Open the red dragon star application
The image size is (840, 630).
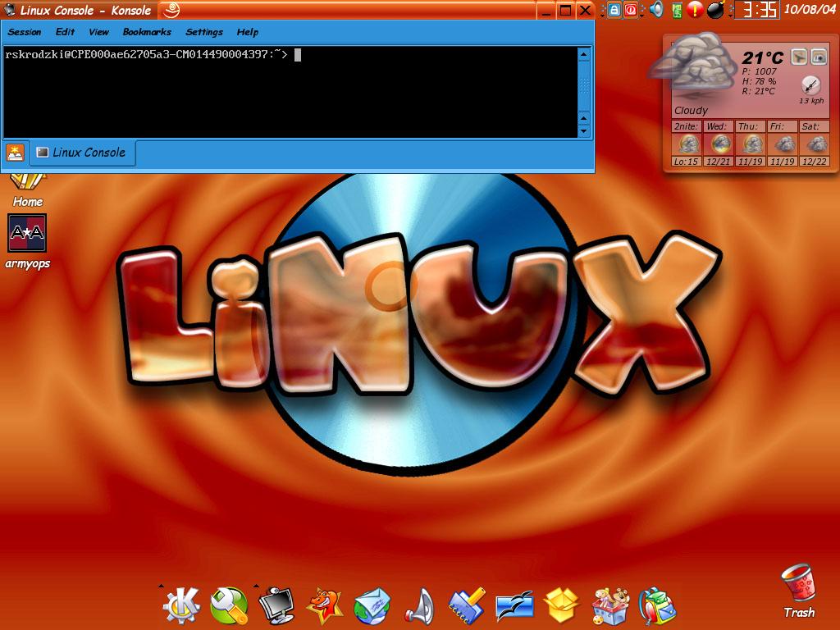[324, 606]
